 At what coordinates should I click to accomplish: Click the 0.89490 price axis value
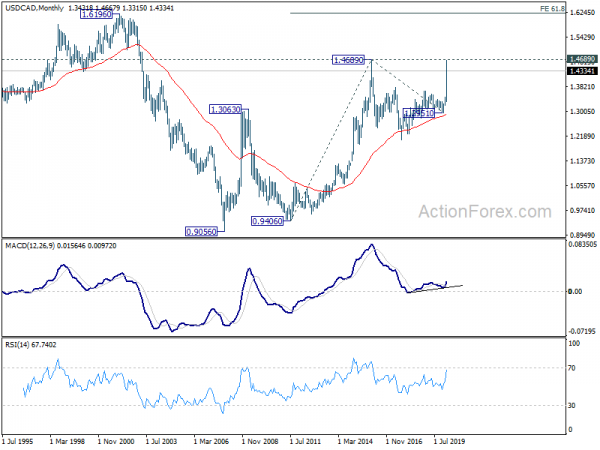click(582, 235)
